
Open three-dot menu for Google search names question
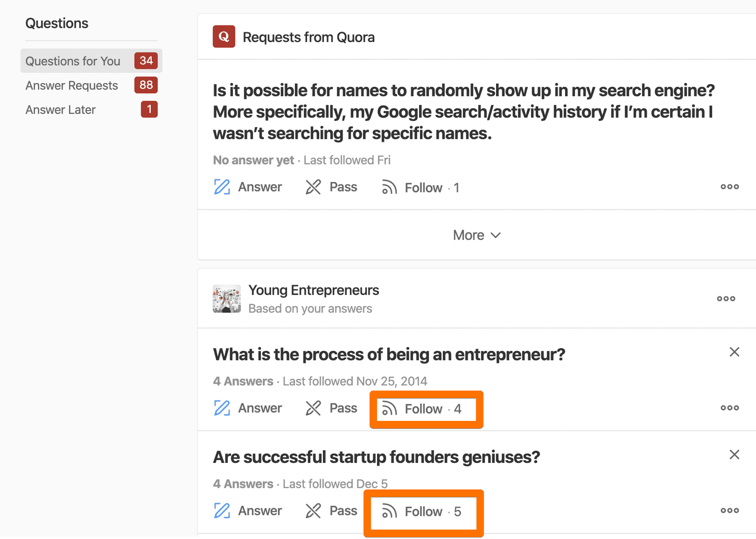730,187
